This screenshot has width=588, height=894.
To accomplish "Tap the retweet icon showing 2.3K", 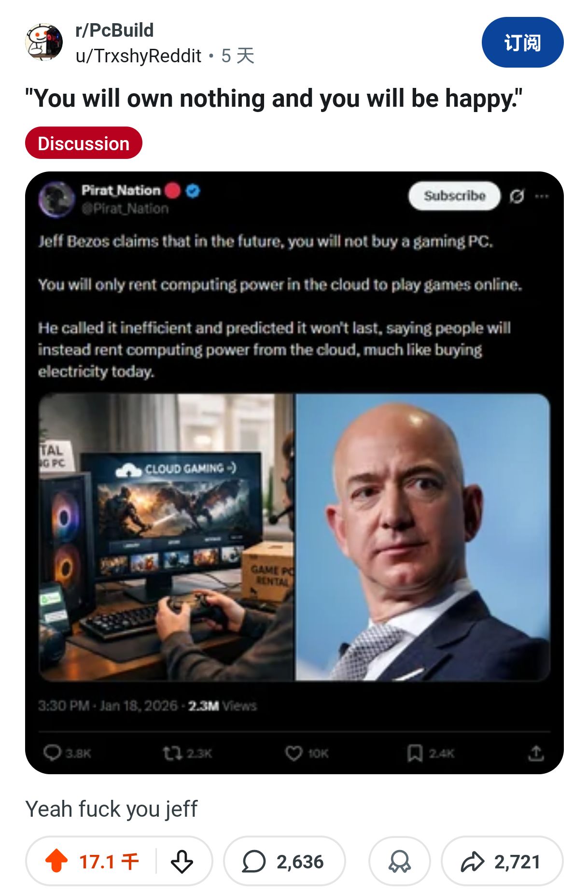I will tap(172, 752).
